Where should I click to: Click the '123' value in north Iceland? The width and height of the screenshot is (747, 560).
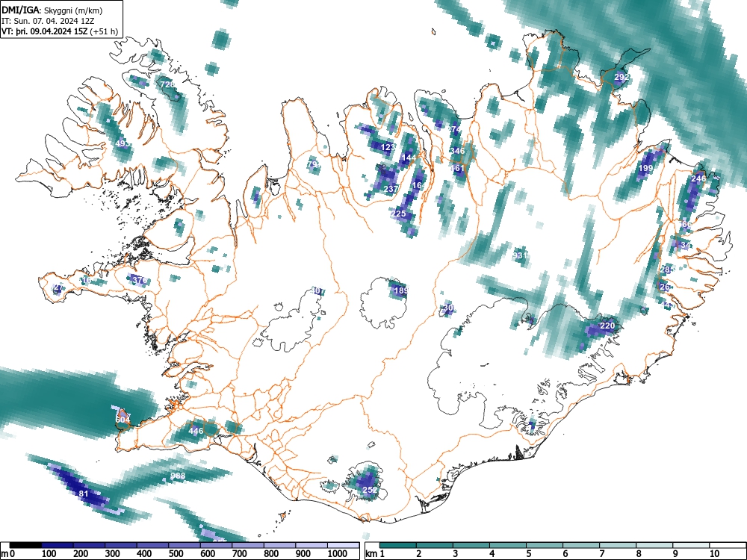coord(388,147)
